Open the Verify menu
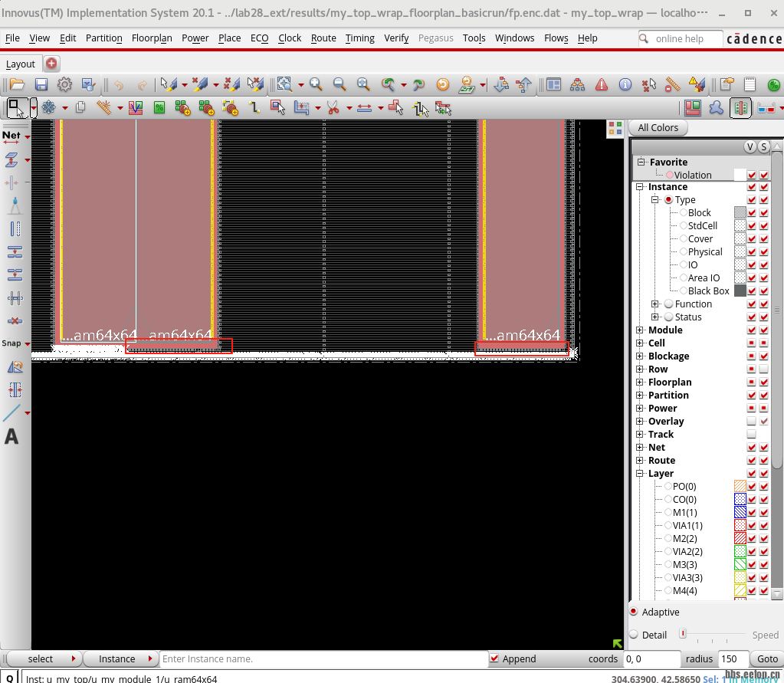This screenshot has width=784, height=683. pos(396,38)
